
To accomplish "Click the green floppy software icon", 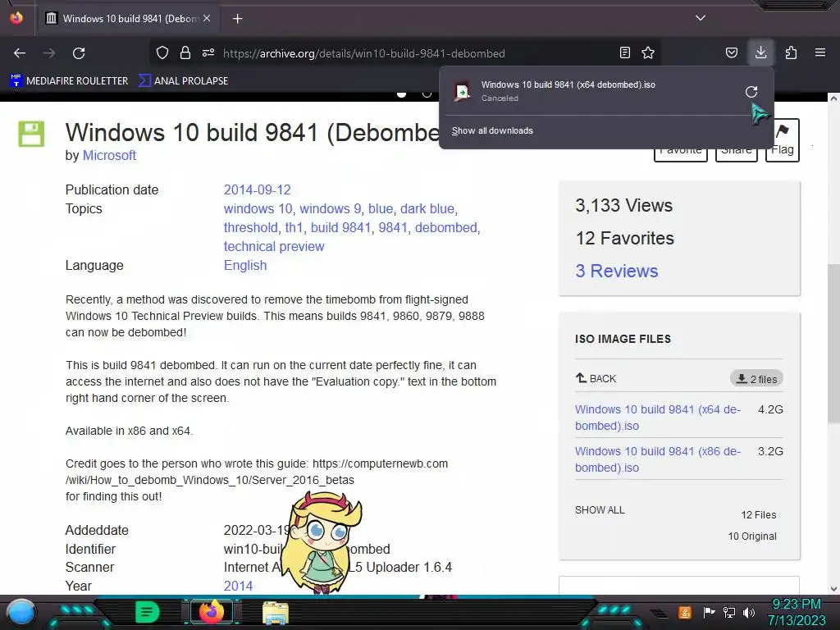I will [31, 134].
